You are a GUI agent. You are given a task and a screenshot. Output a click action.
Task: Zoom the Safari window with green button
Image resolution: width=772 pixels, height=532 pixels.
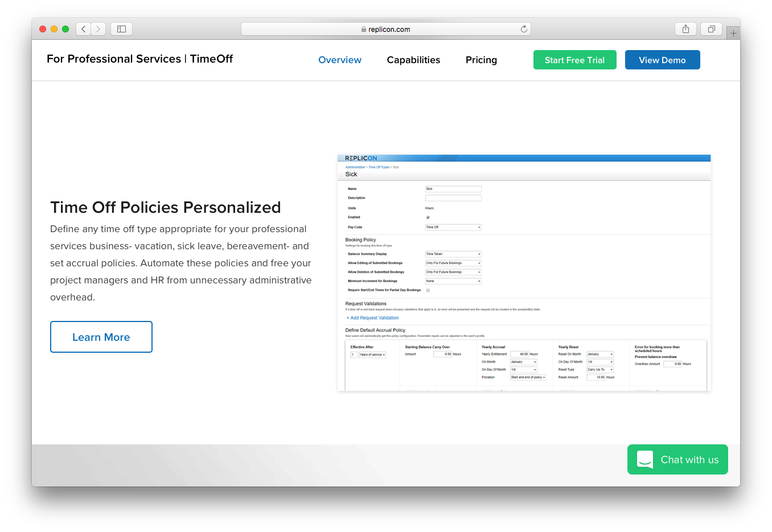(65, 29)
